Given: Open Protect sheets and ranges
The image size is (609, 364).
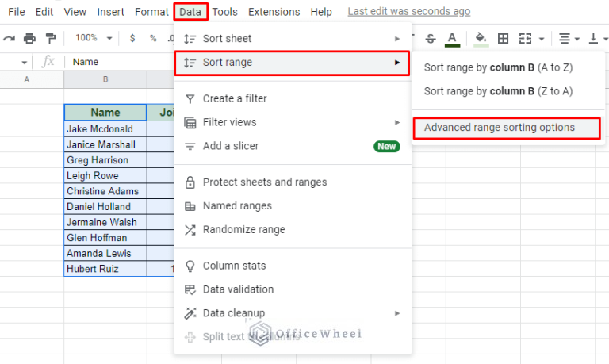Looking at the screenshot, I should [x=293, y=182].
